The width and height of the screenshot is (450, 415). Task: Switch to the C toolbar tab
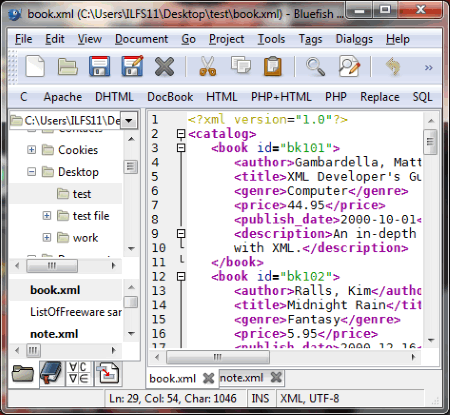tap(24, 97)
